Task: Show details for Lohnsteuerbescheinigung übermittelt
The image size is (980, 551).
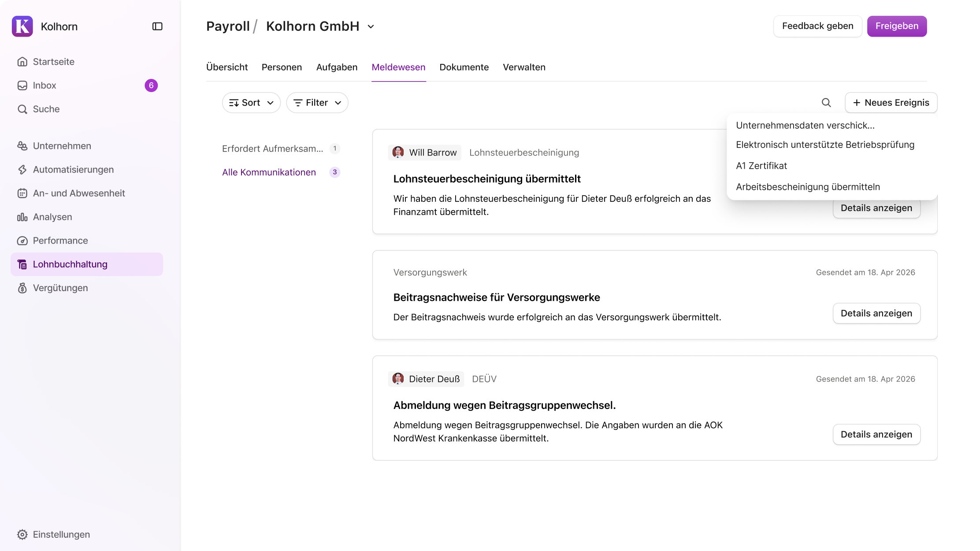Action: coord(876,209)
